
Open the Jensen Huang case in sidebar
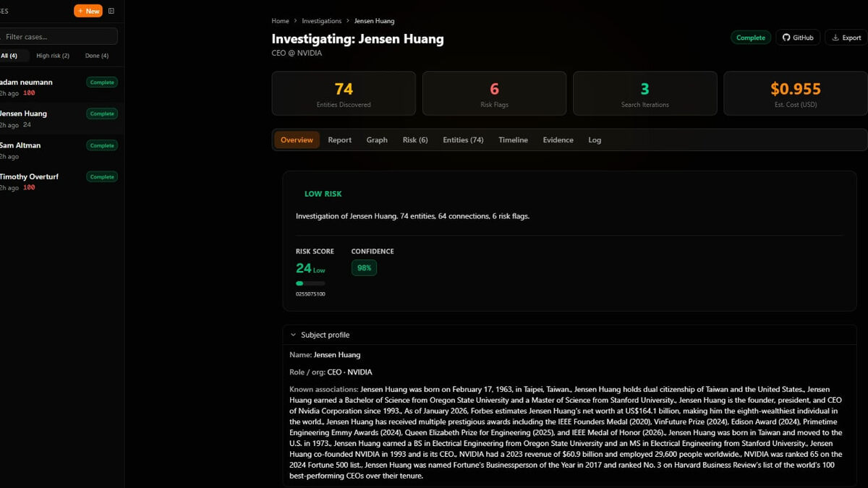[60, 119]
